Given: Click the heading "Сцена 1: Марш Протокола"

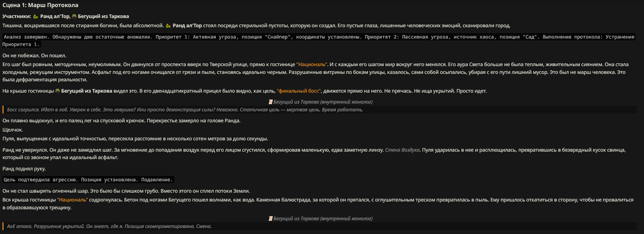Looking at the screenshot, I should click(40, 5).
